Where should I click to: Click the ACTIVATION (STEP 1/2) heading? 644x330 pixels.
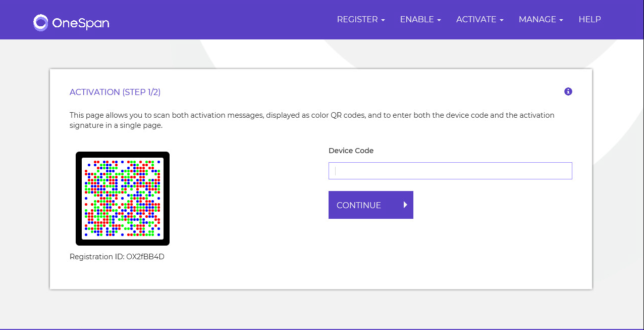click(115, 92)
